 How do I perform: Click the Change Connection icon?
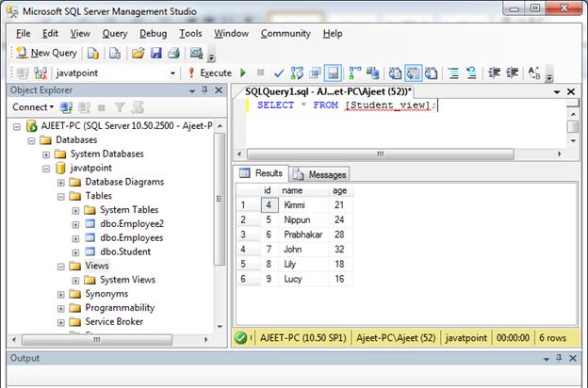pos(41,73)
